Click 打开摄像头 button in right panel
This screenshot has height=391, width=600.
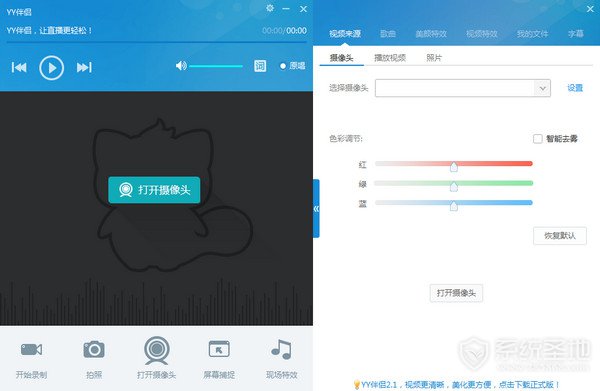tap(456, 293)
